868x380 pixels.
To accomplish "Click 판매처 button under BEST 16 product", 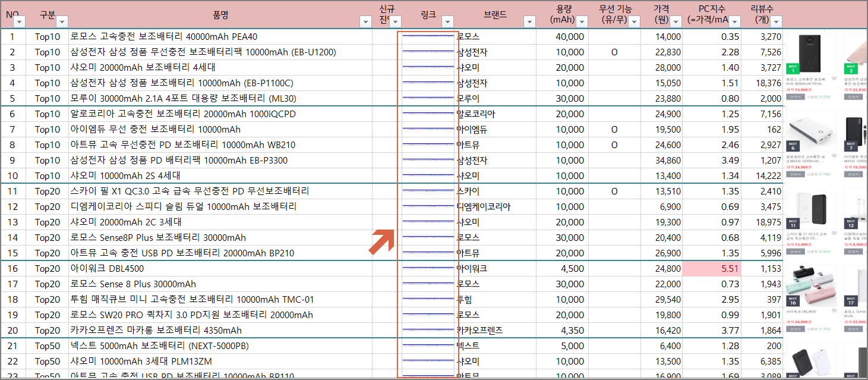I will [x=796, y=328].
